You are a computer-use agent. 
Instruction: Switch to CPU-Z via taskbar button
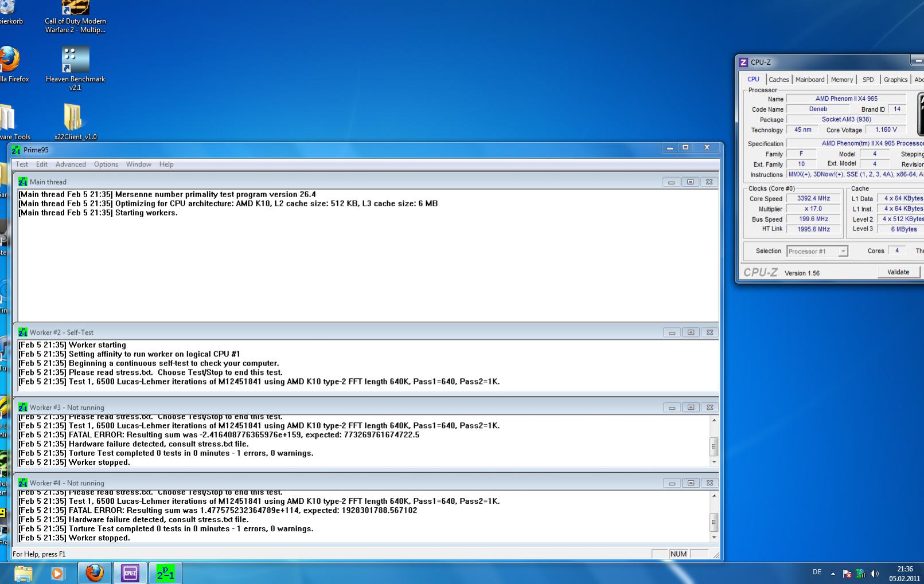pyautogui.click(x=130, y=573)
